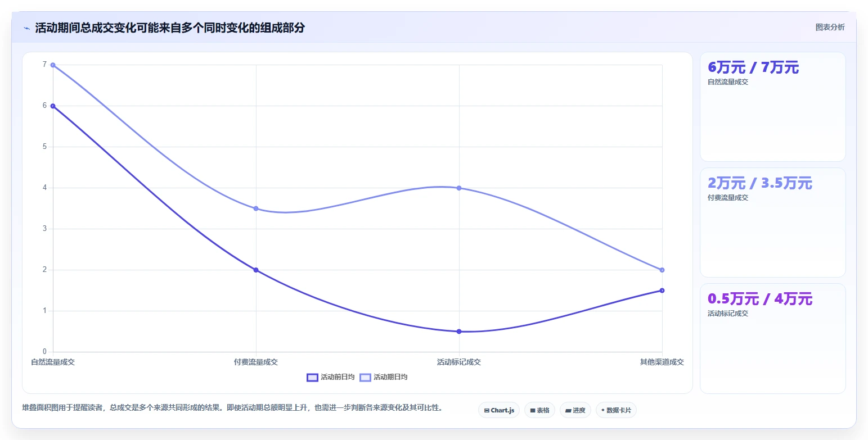Click the 自然流量成交 caption in the first stat card

[x=728, y=82]
